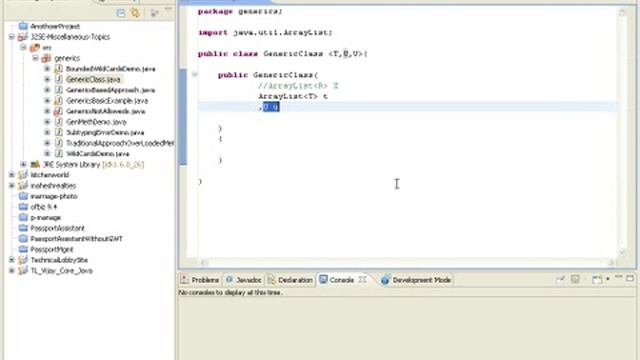Click GenericsBasicExample.java file icon
The image size is (640, 360).
pyautogui.click(x=58, y=100)
